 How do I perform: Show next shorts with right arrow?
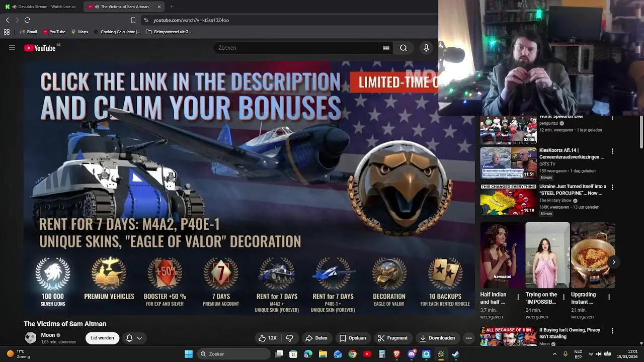[614, 262]
